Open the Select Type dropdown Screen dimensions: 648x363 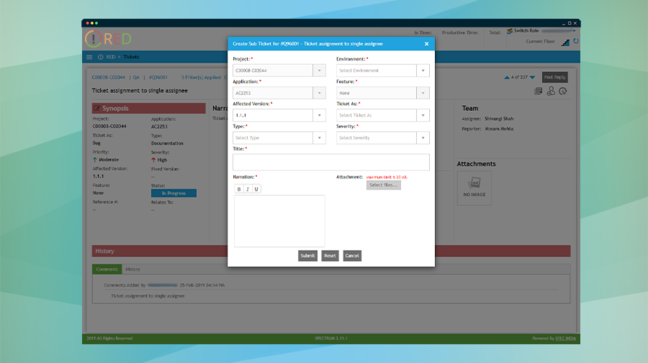coord(279,138)
